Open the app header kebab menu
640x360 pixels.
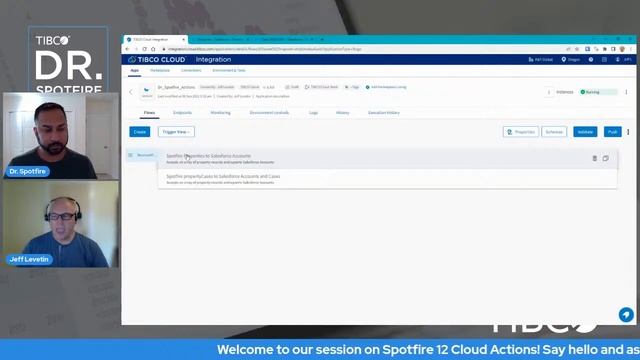pyautogui.click(x=626, y=92)
